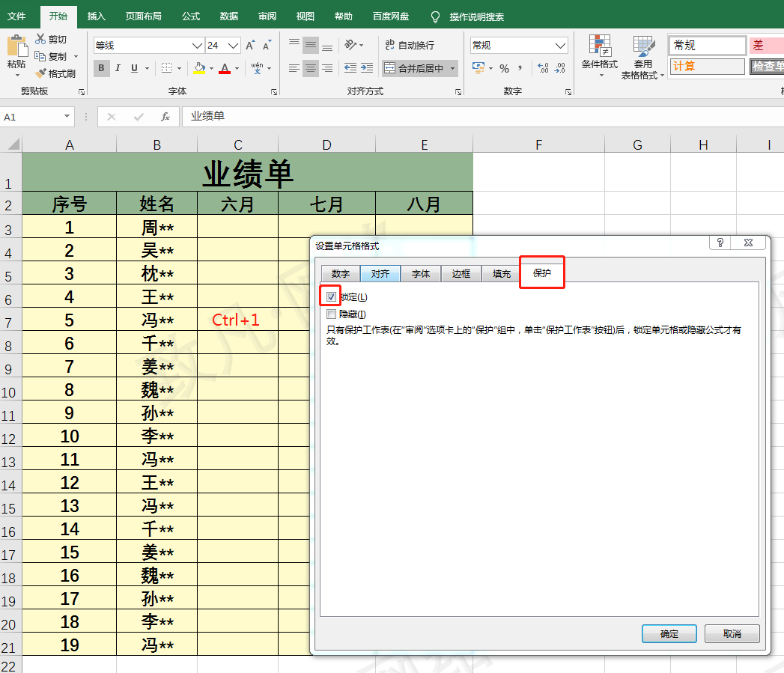Open paste options dropdown arrow
The image size is (784, 673).
17,76
